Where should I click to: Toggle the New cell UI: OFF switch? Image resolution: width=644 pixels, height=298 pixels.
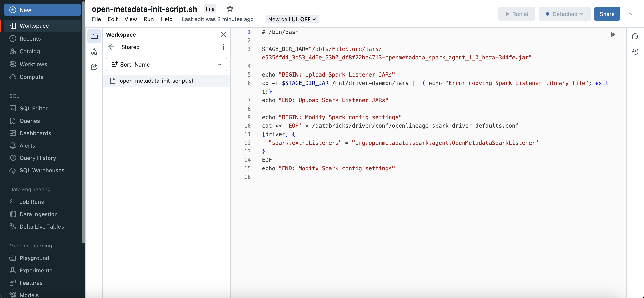coord(292,19)
